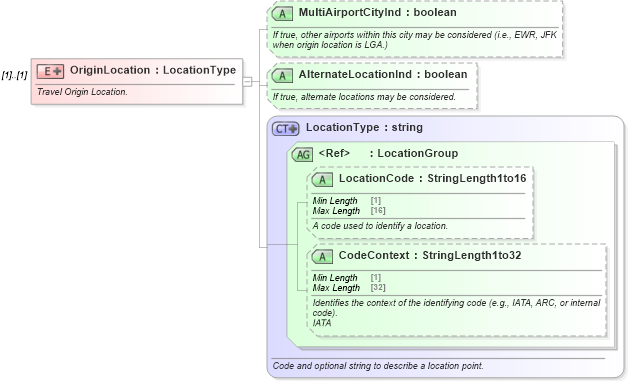Click the E+ element icon of OriginLocation
The height and width of the screenshot is (381, 628).
50,71
